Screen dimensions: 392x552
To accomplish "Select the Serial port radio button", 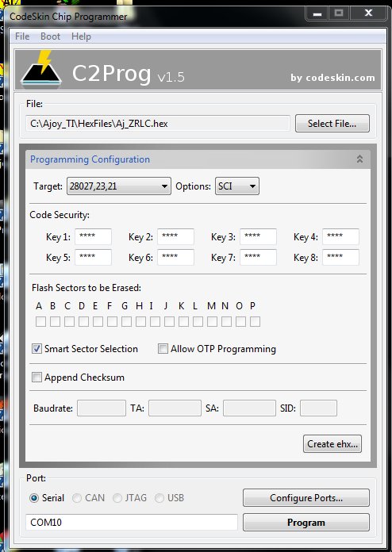I will click(x=34, y=498).
